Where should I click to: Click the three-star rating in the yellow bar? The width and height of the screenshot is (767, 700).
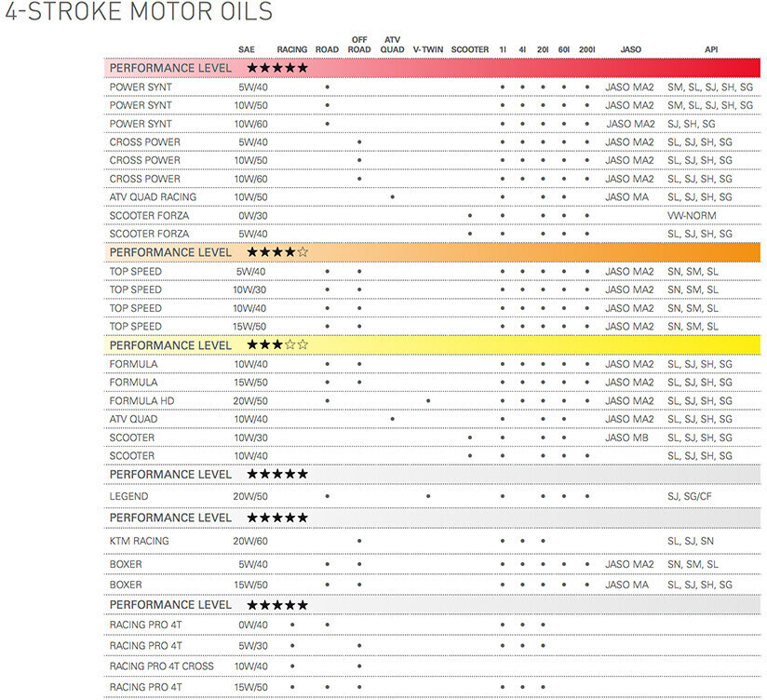point(276,344)
